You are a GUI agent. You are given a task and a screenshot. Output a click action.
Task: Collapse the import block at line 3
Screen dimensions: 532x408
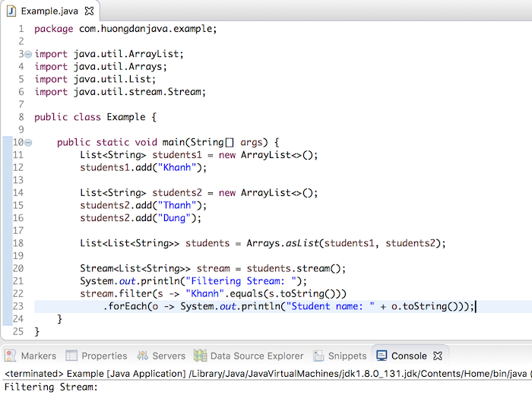(29, 54)
